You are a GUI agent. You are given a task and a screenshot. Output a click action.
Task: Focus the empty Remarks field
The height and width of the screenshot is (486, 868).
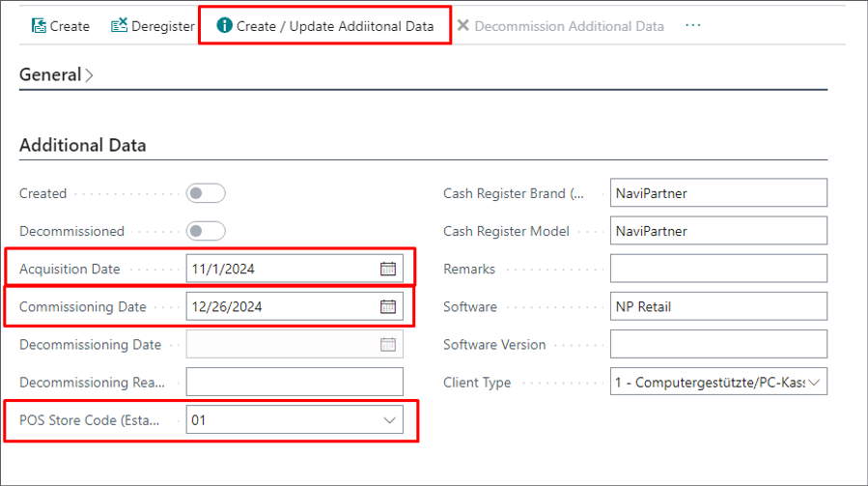point(718,269)
